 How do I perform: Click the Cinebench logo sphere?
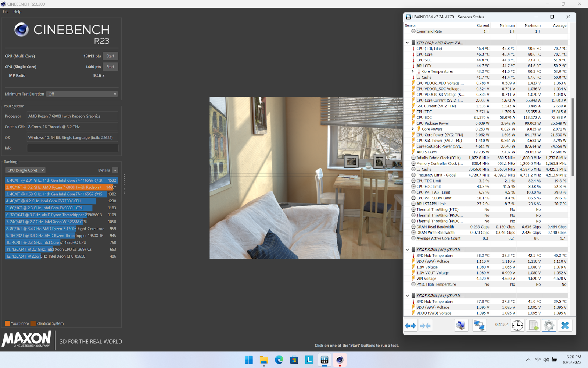tap(21, 29)
